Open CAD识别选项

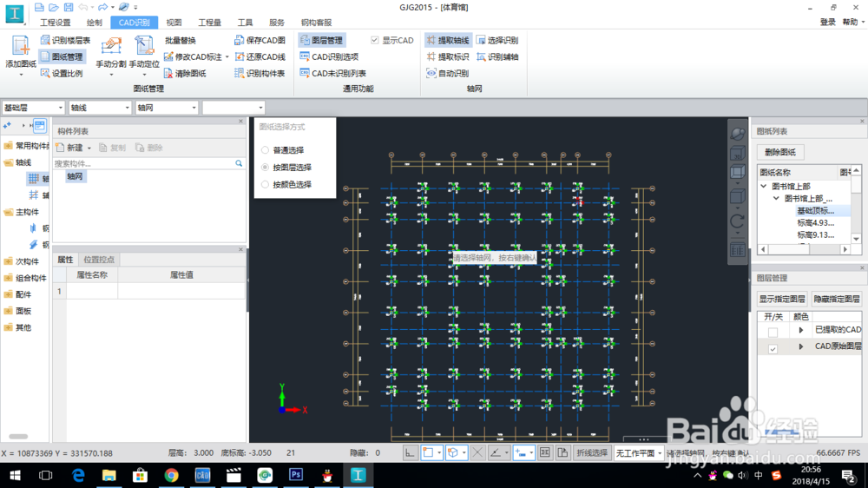coord(329,56)
